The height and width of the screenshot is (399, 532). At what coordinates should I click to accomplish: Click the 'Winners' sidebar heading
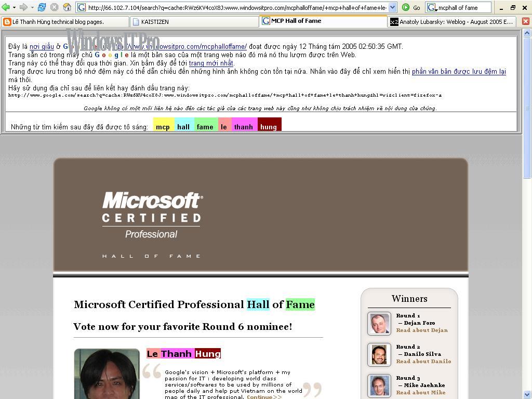[409, 299]
